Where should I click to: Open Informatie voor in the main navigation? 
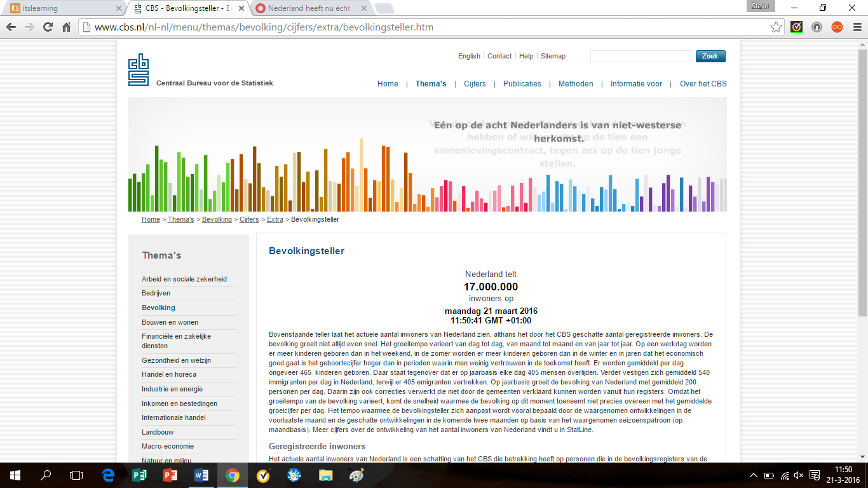pos(636,84)
